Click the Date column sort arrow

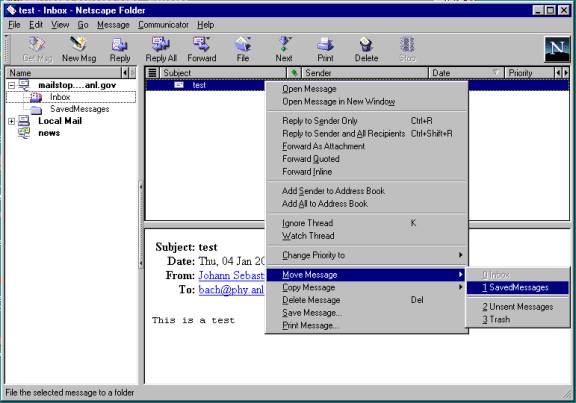[496, 73]
